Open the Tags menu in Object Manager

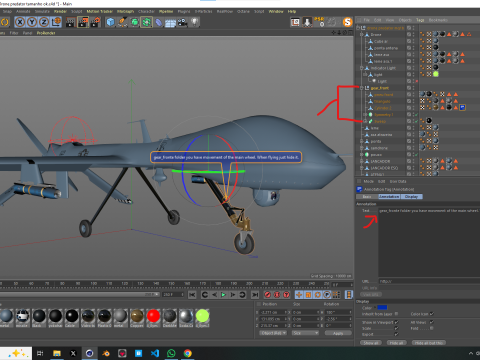click(420, 20)
